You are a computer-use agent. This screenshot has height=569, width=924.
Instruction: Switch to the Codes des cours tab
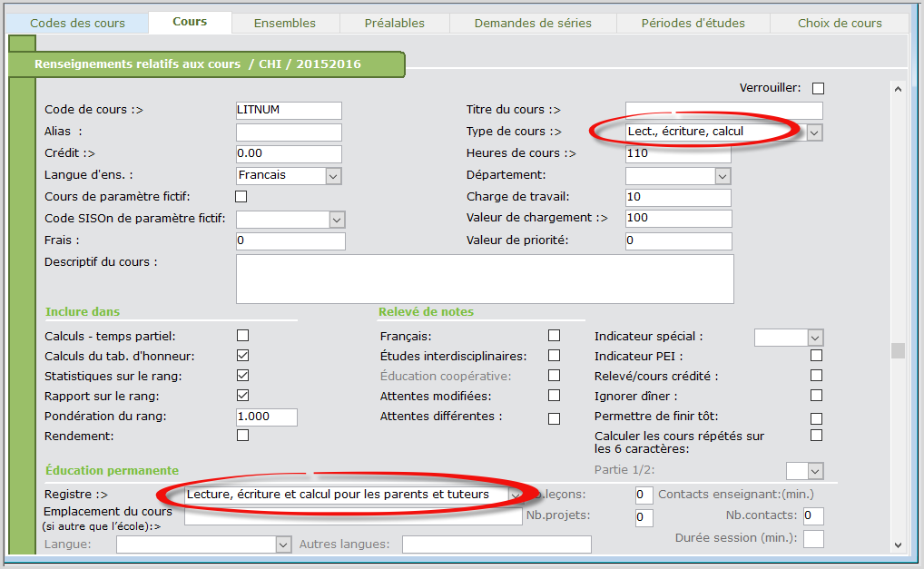pyautogui.click(x=78, y=24)
